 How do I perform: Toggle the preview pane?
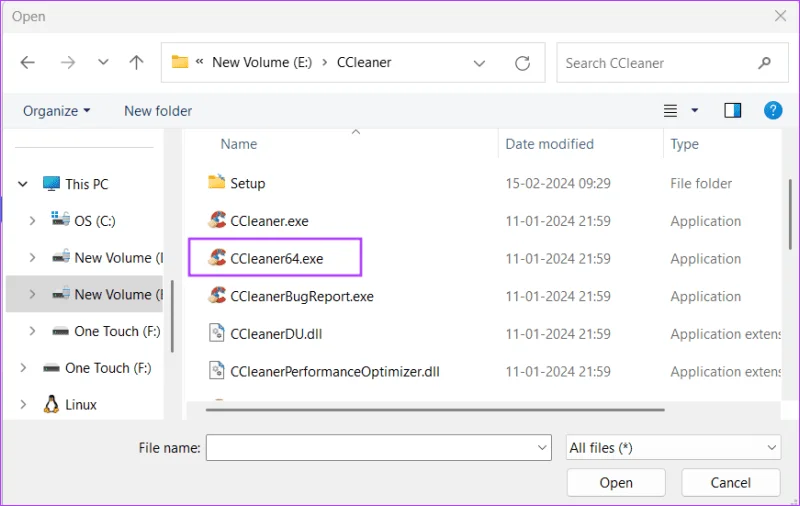(x=733, y=110)
